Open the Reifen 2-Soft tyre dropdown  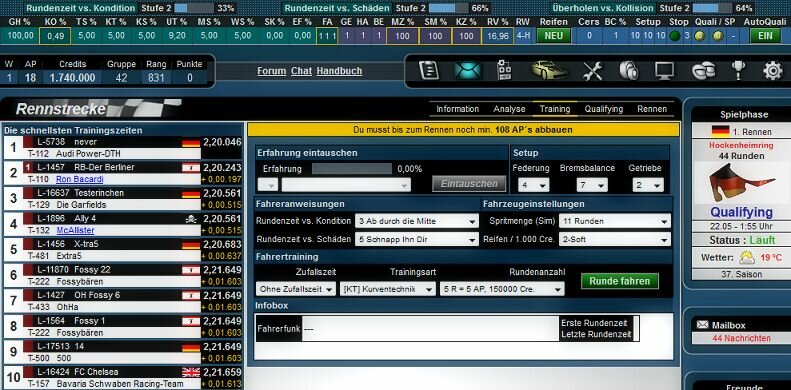click(x=615, y=240)
